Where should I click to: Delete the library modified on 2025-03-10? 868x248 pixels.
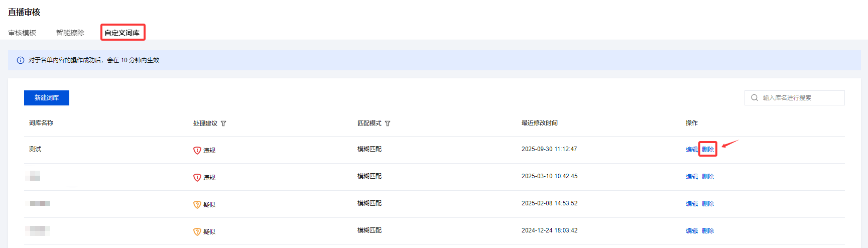(708, 177)
